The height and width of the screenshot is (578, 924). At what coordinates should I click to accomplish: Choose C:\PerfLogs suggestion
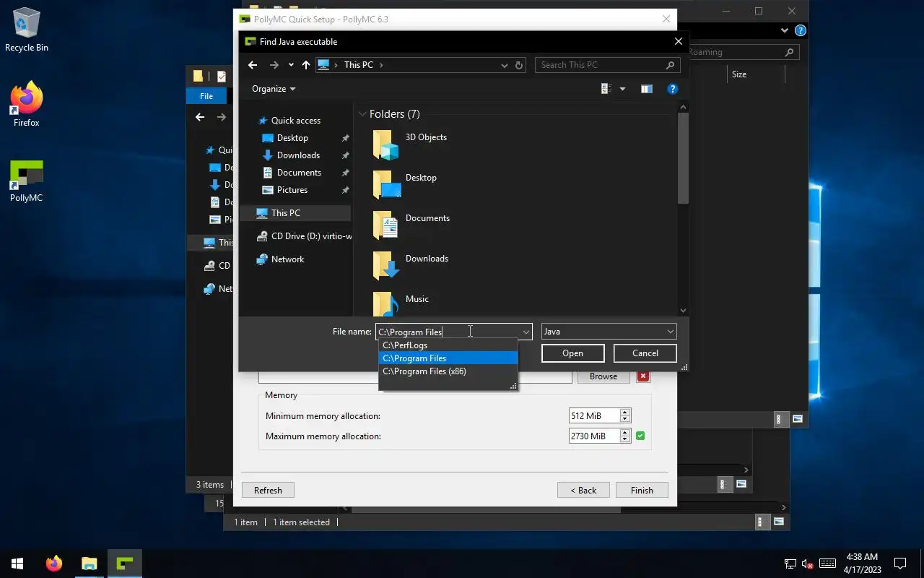pyautogui.click(x=448, y=345)
